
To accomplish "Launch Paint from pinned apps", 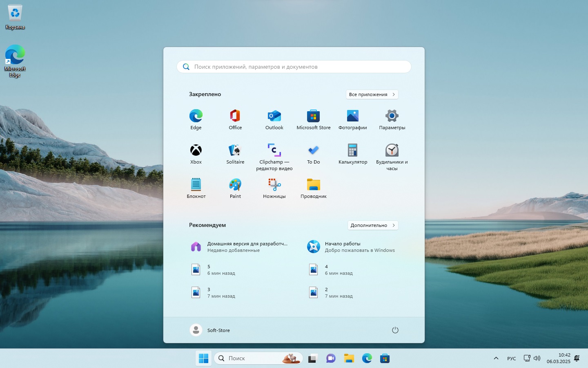I will coord(235,188).
